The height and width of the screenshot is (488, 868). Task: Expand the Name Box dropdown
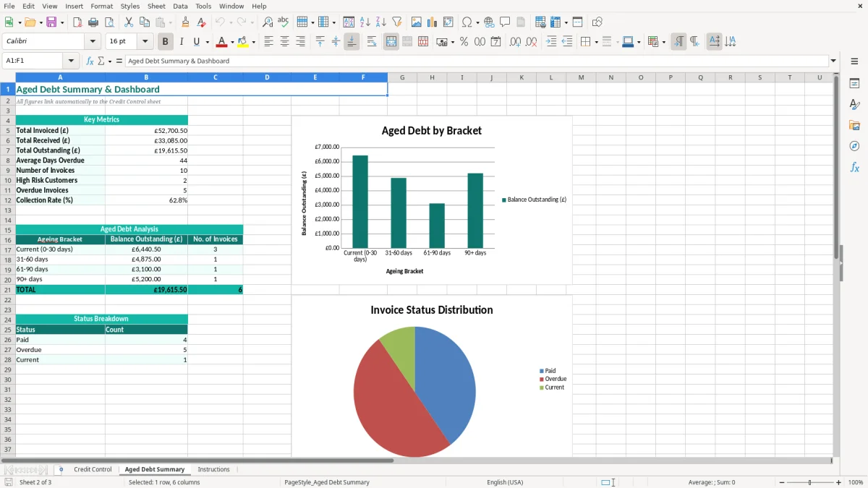coord(71,61)
